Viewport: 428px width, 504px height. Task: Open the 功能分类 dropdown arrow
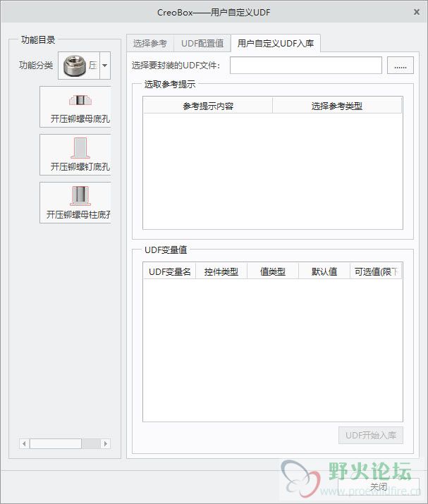(x=105, y=66)
